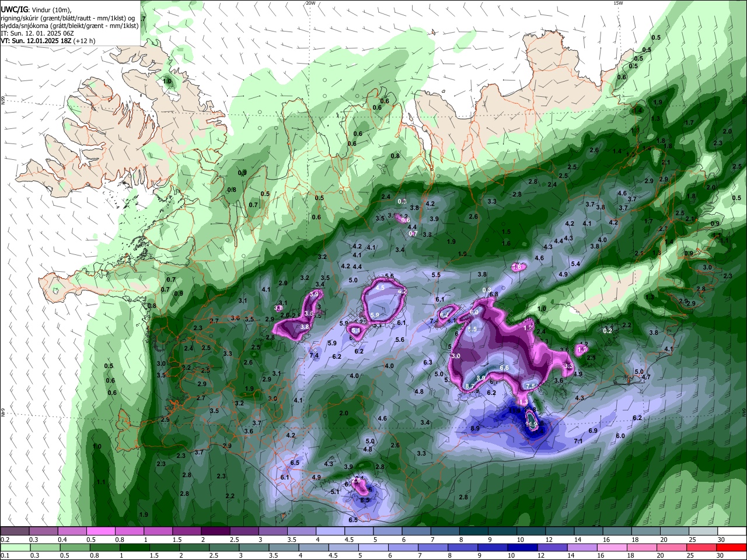Click the '20W' longitude label
The width and height of the screenshot is (747, 560).
coord(310,3)
